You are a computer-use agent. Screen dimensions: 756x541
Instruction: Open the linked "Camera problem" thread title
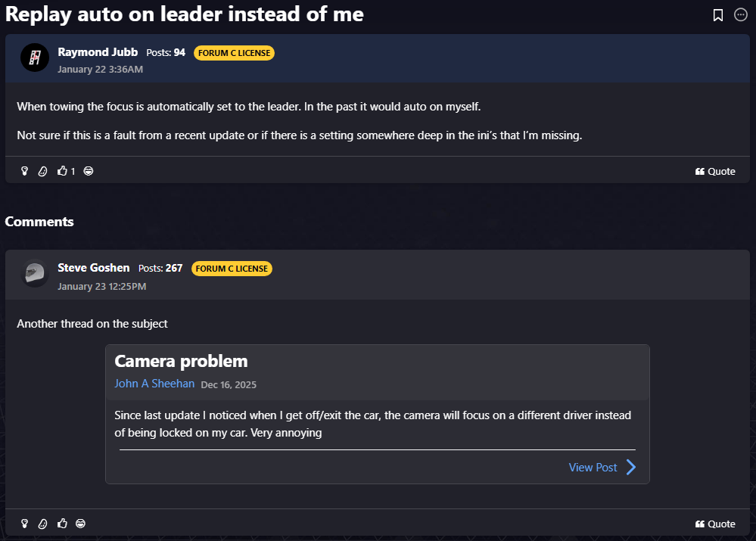[181, 361]
